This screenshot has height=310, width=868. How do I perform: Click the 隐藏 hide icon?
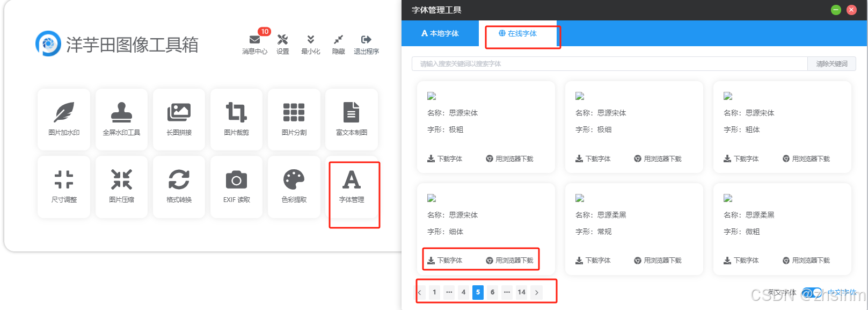(x=338, y=44)
